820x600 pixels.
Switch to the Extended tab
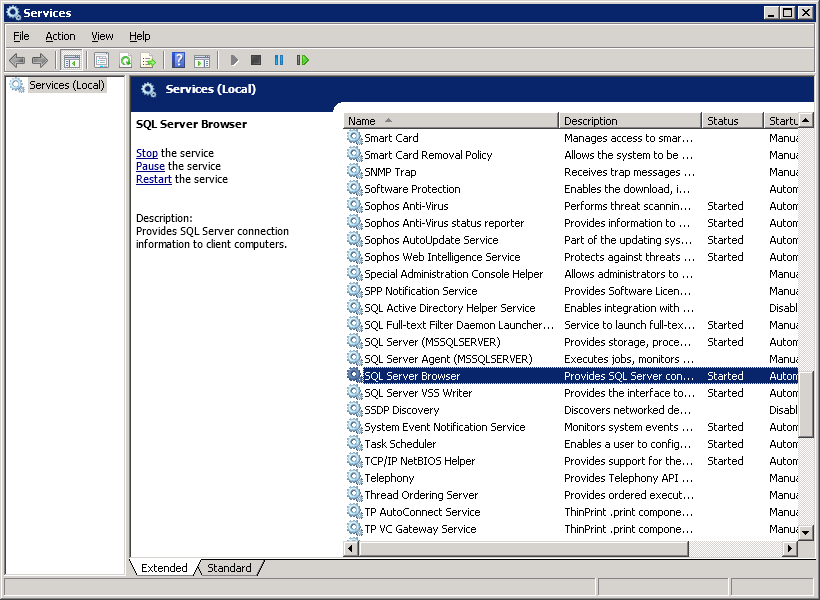pos(164,568)
